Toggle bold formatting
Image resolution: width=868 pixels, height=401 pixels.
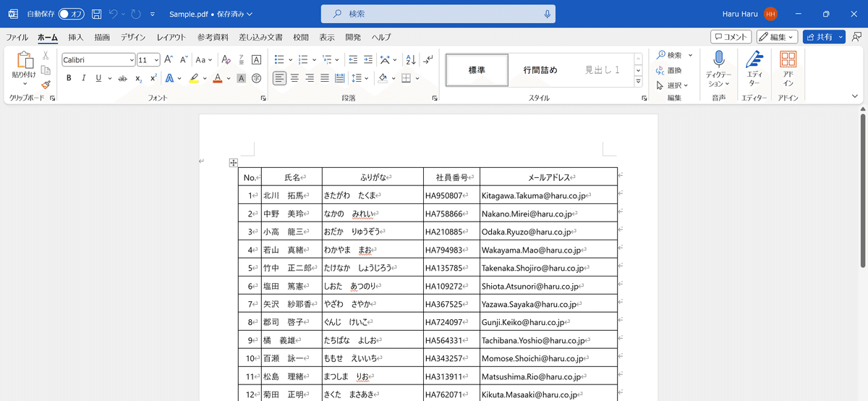click(69, 78)
